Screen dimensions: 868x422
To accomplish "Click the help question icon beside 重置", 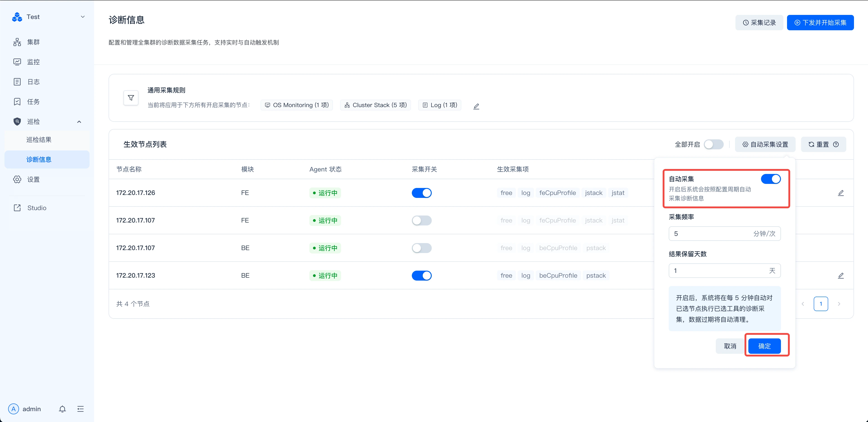I will click(836, 144).
